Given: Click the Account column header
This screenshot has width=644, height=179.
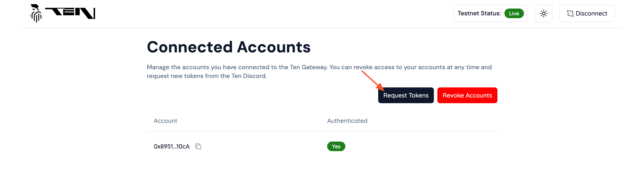Looking at the screenshot, I should coord(165,121).
